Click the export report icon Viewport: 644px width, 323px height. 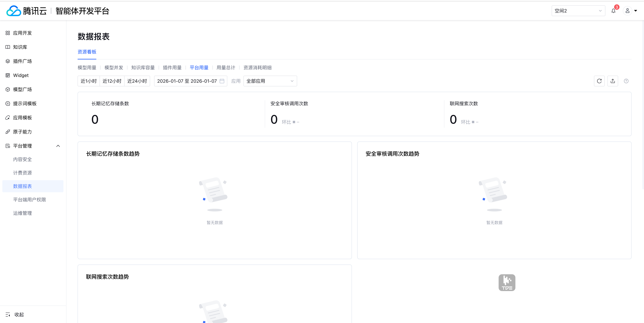(x=612, y=81)
